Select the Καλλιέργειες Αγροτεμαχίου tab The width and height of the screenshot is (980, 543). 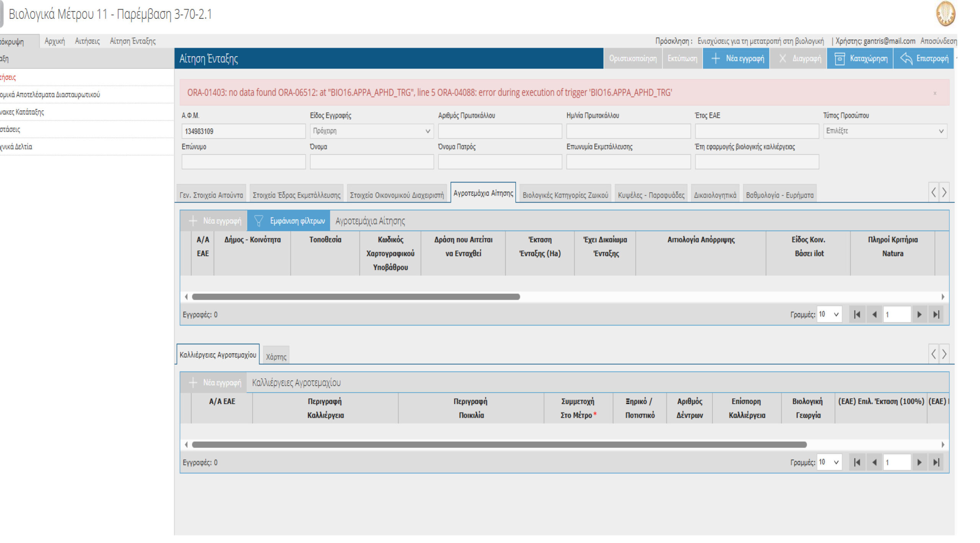pos(218,355)
